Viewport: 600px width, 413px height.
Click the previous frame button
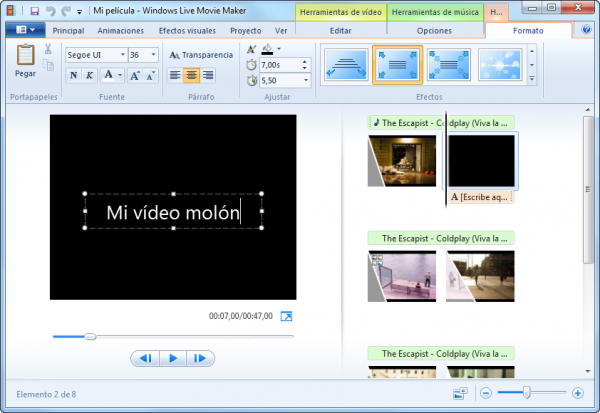[x=145, y=359]
